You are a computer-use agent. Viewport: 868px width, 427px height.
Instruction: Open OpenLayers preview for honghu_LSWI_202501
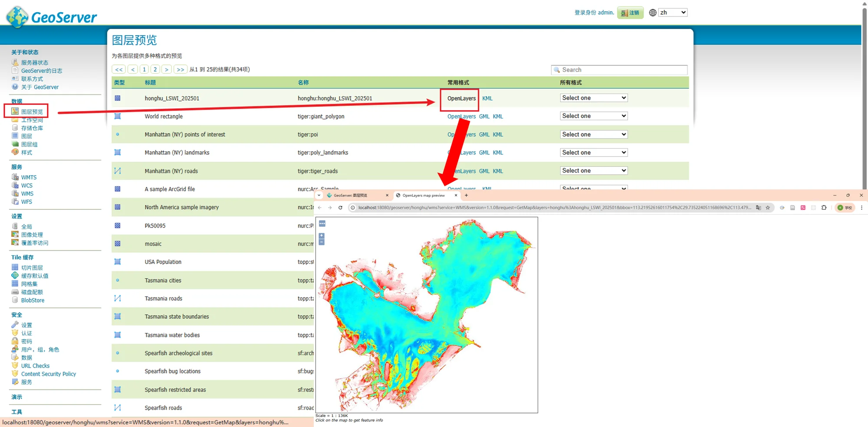click(461, 98)
